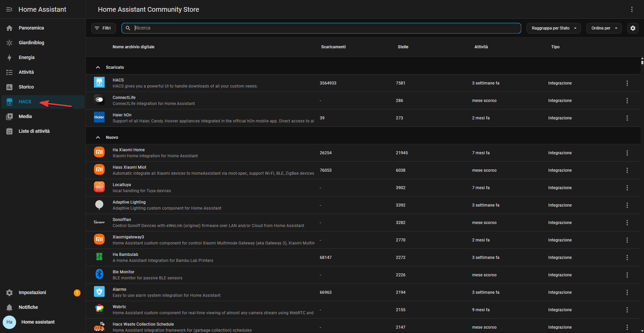This screenshot has height=333, width=644.
Task: Click the ConnectLife toggle-shaped icon
Action: 99,100
